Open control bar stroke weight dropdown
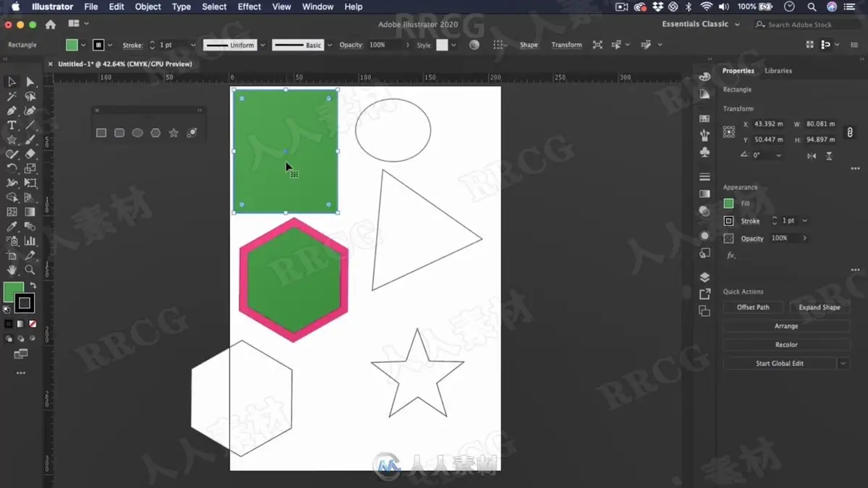The image size is (868, 488). (193, 45)
